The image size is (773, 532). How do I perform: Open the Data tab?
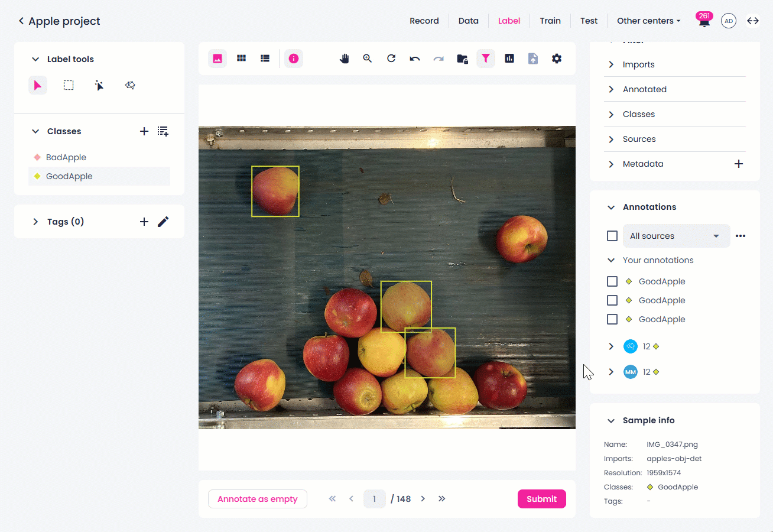point(469,21)
